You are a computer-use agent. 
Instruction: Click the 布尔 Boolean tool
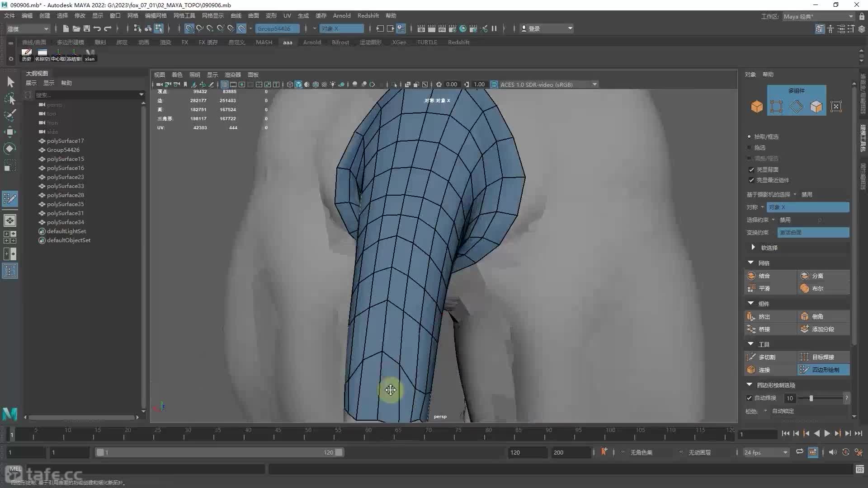[x=823, y=288]
